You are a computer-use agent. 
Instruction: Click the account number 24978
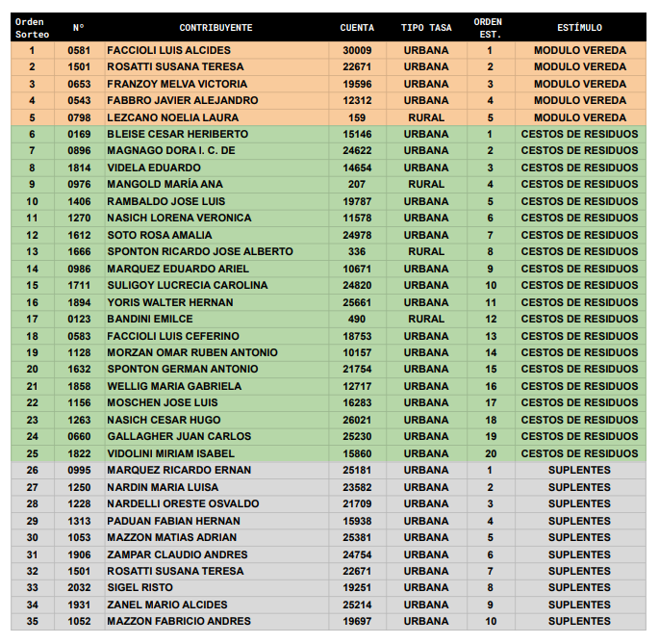tap(357, 235)
